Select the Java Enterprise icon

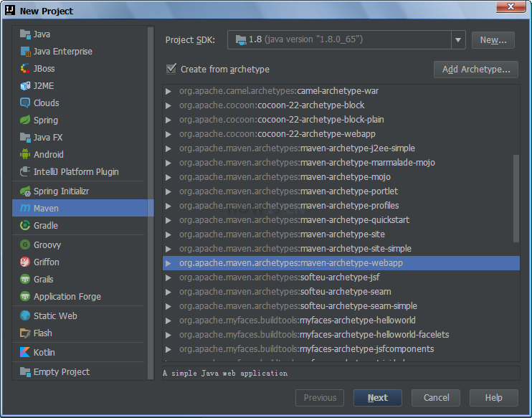pyautogui.click(x=25, y=51)
